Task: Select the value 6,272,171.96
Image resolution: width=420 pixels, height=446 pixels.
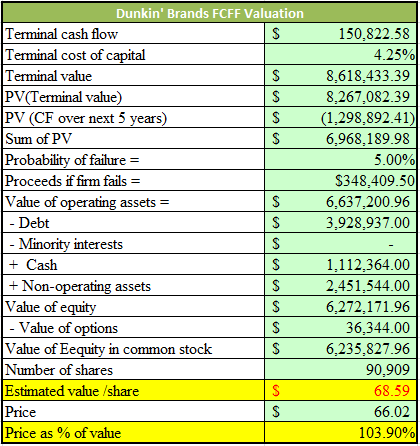Action: click(368, 307)
